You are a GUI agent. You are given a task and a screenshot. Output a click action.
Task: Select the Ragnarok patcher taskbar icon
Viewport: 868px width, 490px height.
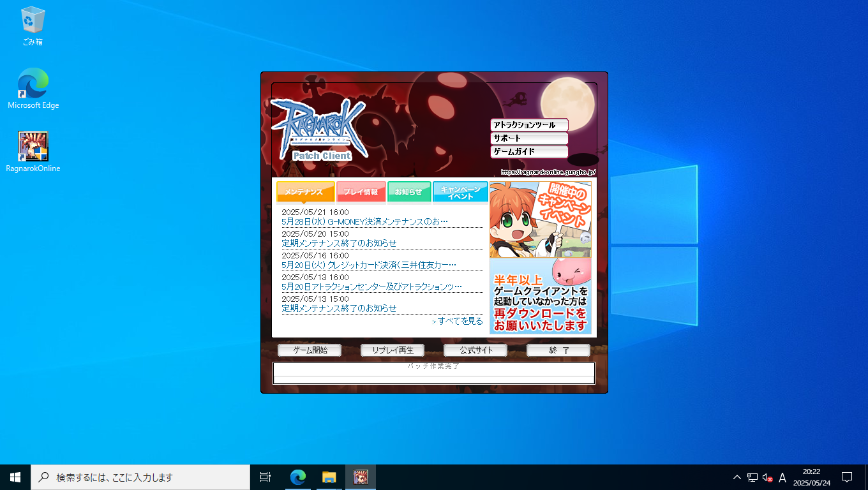point(361,477)
